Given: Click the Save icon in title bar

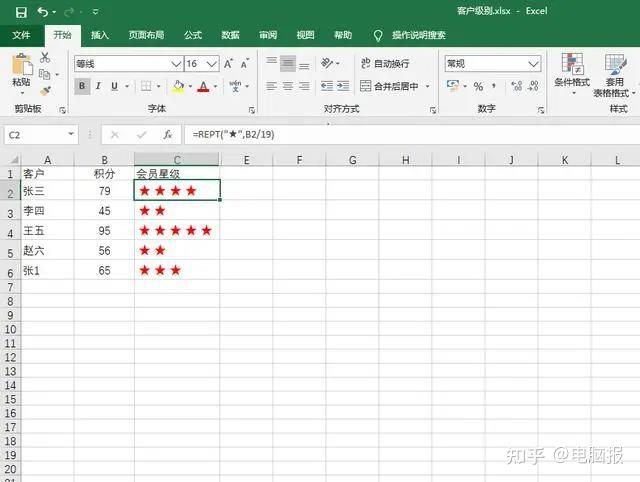Looking at the screenshot, I should (21, 12).
